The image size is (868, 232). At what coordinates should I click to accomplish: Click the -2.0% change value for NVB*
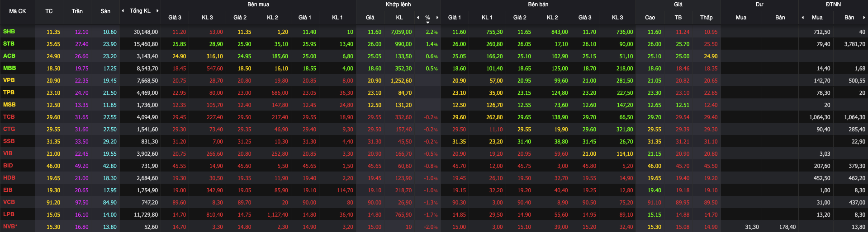tap(431, 227)
